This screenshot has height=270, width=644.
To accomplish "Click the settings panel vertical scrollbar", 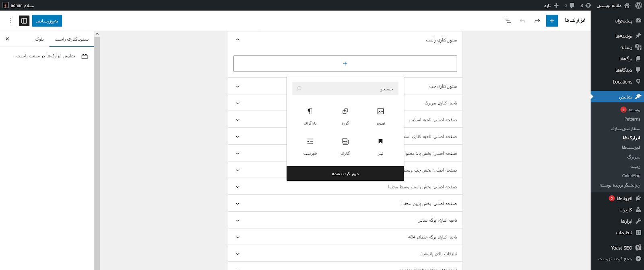I will [97, 151].
